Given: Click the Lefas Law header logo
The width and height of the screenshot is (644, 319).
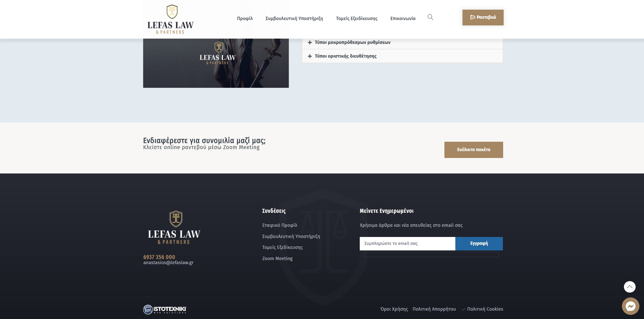Looking at the screenshot, I should click(171, 19).
